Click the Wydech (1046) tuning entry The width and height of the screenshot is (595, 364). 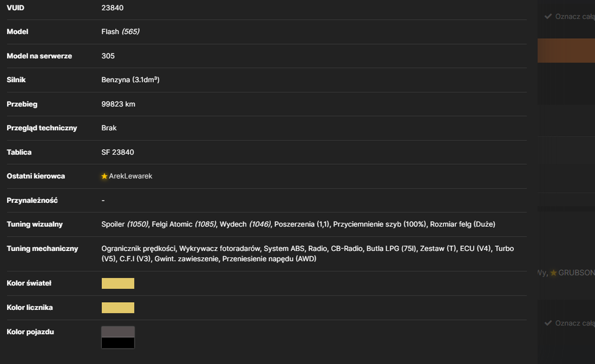(x=245, y=224)
